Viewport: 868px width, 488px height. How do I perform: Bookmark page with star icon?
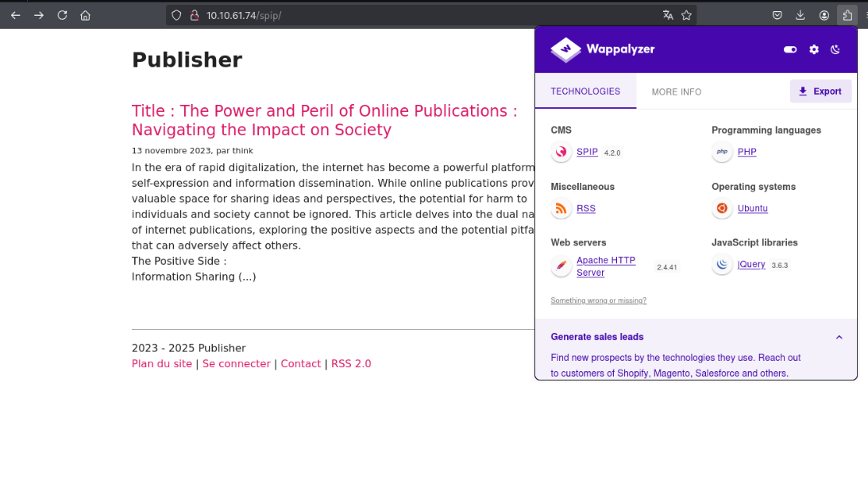tap(687, 15)
